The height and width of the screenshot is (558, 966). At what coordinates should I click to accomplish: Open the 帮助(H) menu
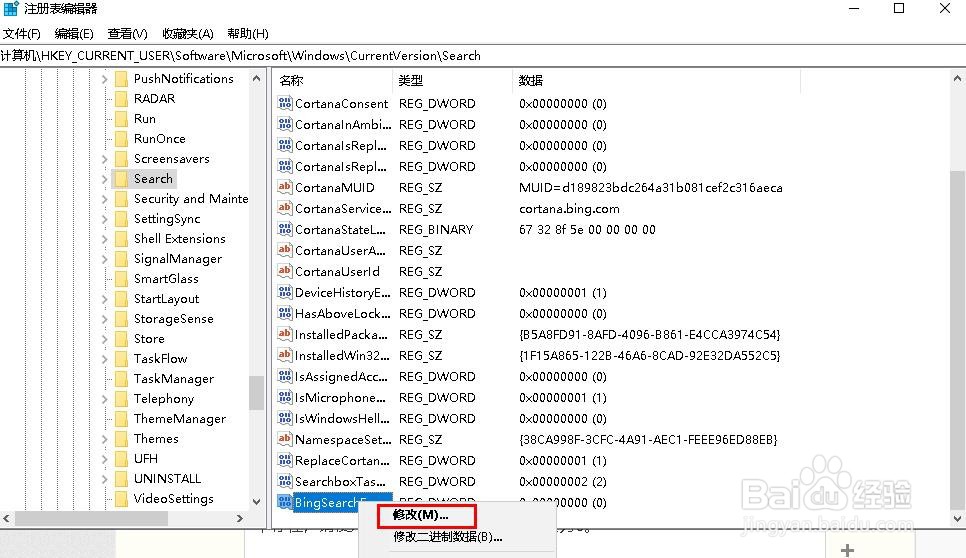tap(248, 34)
